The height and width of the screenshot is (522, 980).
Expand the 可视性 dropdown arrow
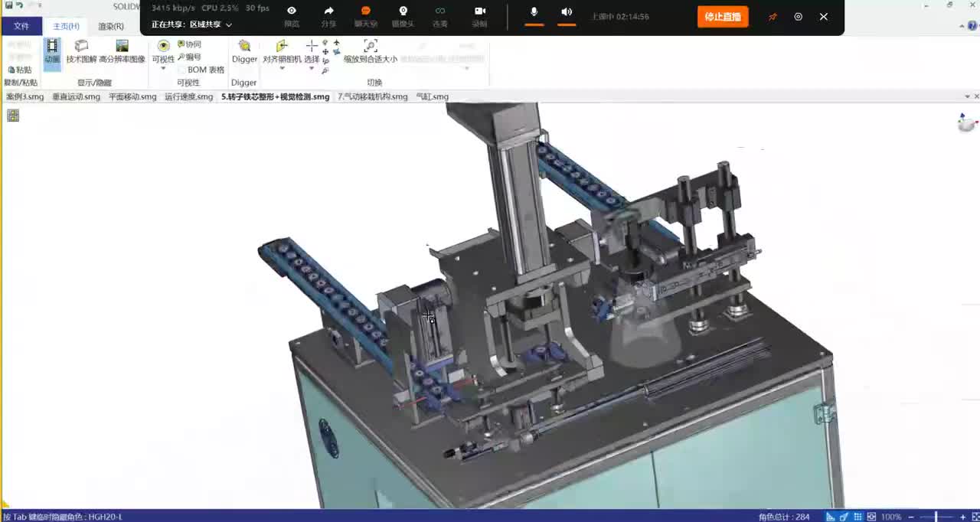pyautogui.click(x=163, y=69)
